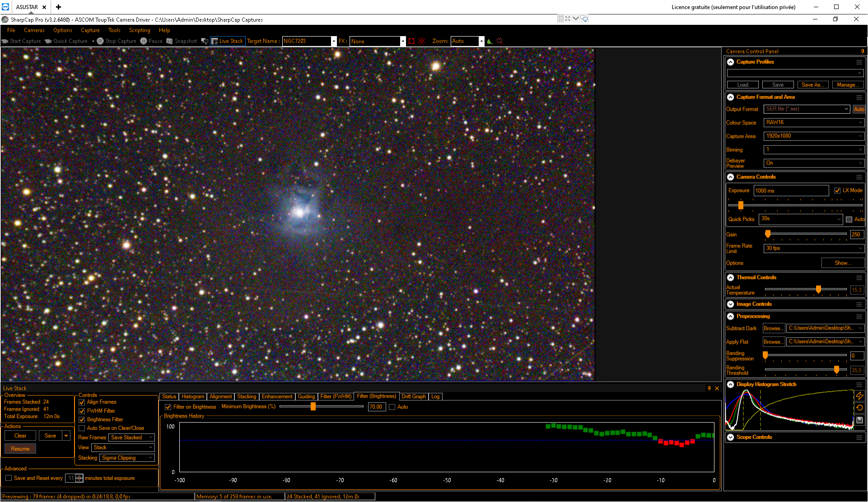This screenshot has width=868, height=502.
Task: Click the Snapshot toolbar button
Action: [x=182, y=41]
